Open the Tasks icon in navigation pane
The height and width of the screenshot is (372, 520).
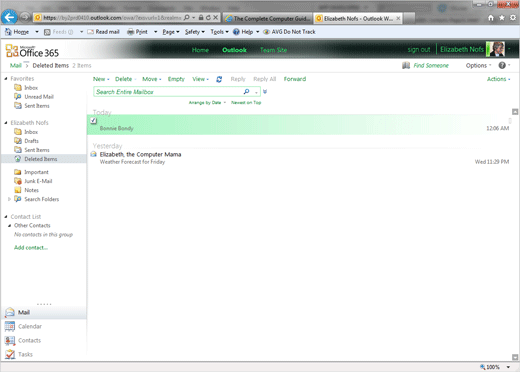click(10, 354)
